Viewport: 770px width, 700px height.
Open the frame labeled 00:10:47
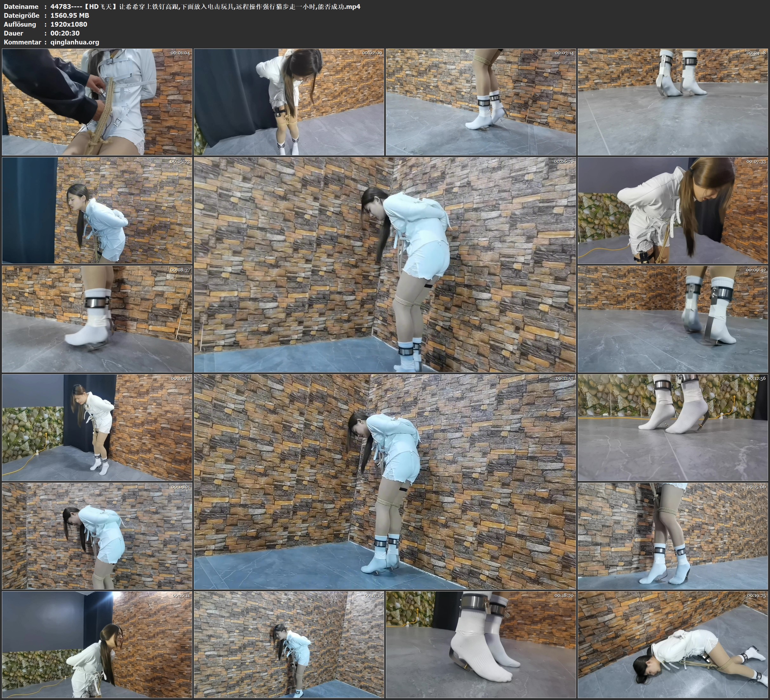[97, 427]
